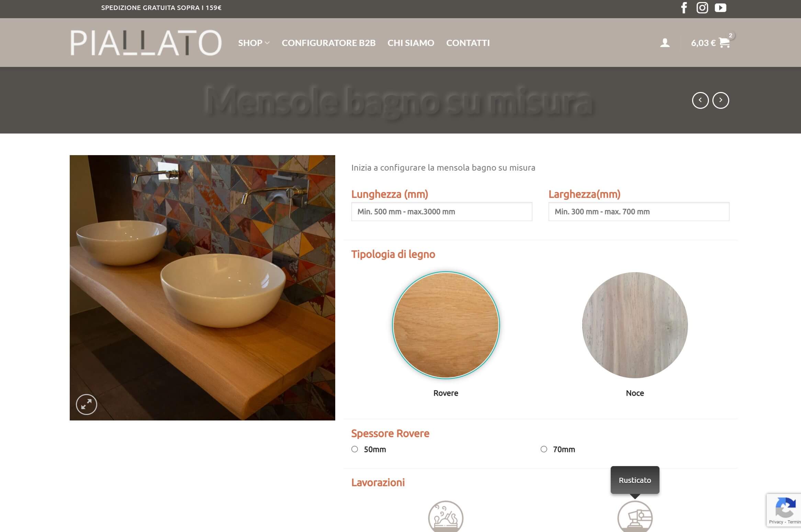Open the CONTATTI link
This screenshot has height=532, width=801.
click(468, 43)
